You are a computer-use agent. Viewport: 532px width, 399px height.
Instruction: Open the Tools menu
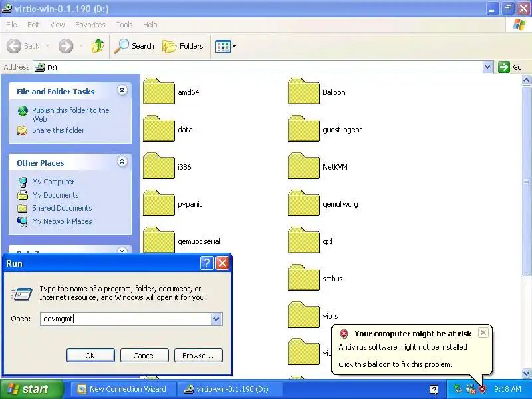tap(124, 25)
